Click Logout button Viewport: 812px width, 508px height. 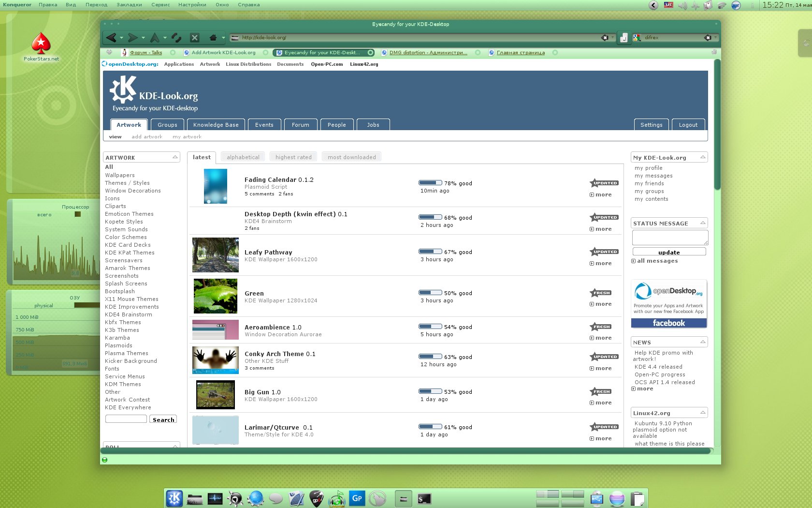(688, 125)
